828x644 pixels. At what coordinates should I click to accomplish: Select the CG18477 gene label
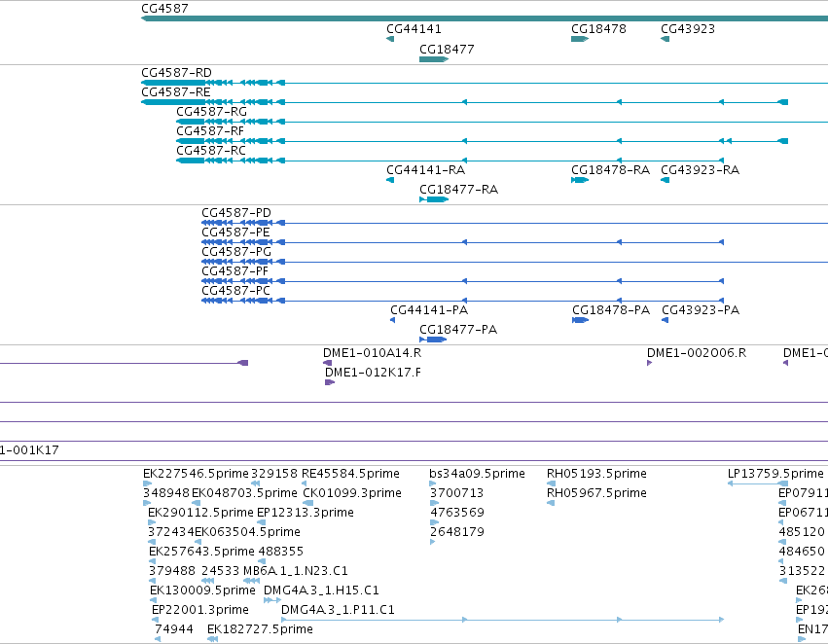447,50
